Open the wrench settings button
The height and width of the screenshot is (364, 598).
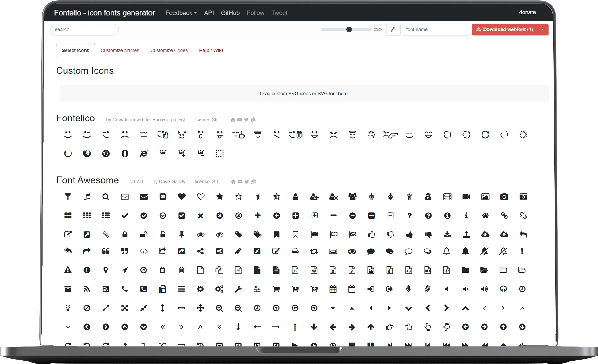(393, 29)
